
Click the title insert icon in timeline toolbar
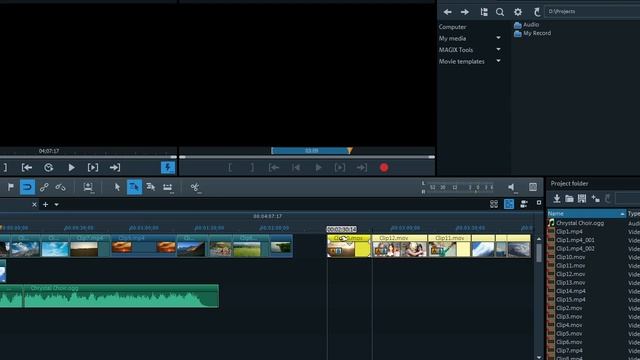point(88,187)
